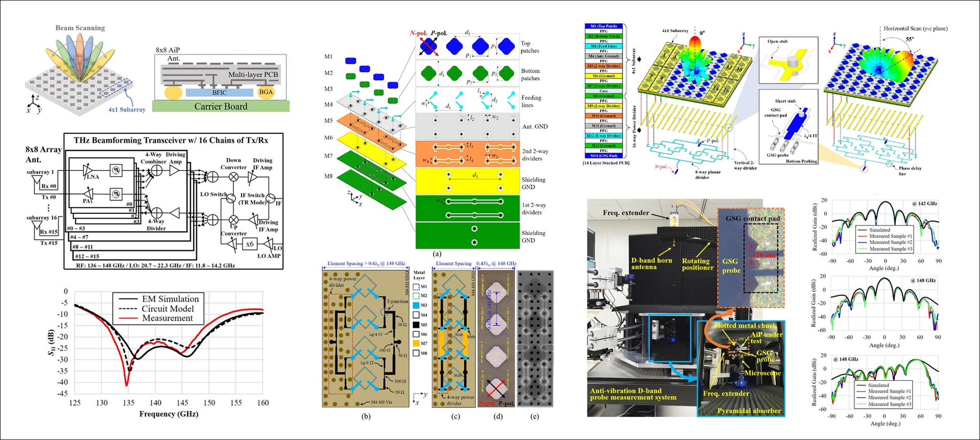This screenshot has width=980, height=440.
Task: Click the M7 orange swatch in the Metal Layer legend
Action: (416, 344)
